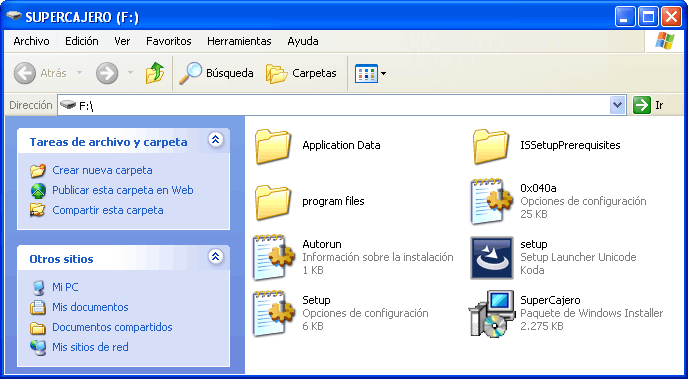Collapse the Otros sitios panel
This screenshot has height=379, width=688.
pyautogui.click(x=215, y=257)
